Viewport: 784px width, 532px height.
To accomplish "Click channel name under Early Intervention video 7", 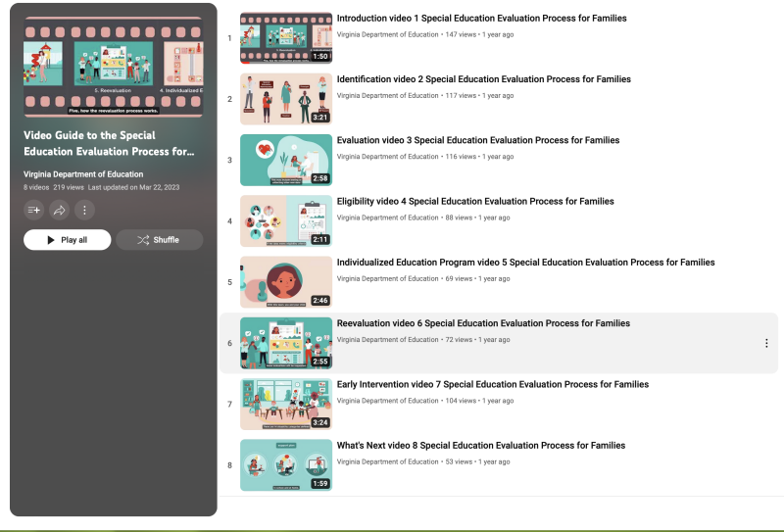I will point(387,401).
